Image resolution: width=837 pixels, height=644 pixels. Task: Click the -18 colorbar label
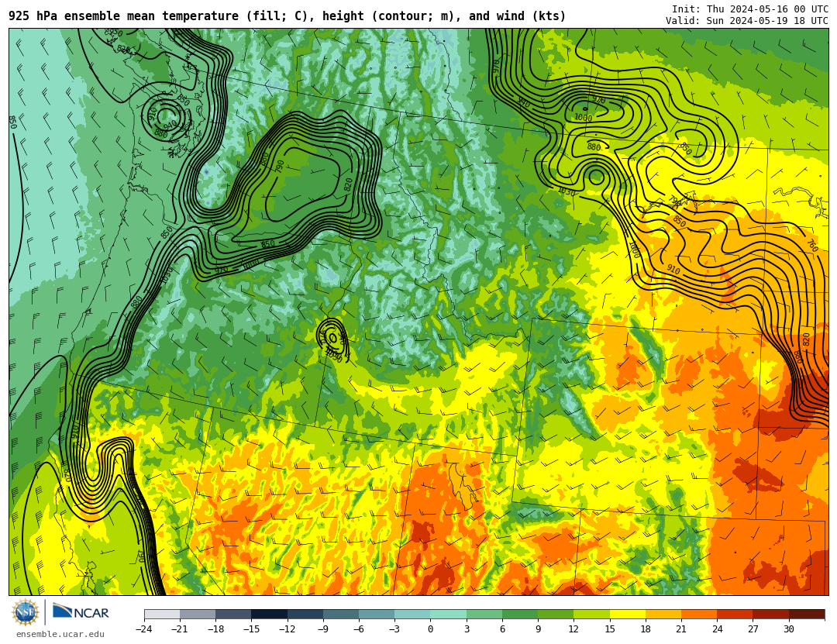coord(215,629)
